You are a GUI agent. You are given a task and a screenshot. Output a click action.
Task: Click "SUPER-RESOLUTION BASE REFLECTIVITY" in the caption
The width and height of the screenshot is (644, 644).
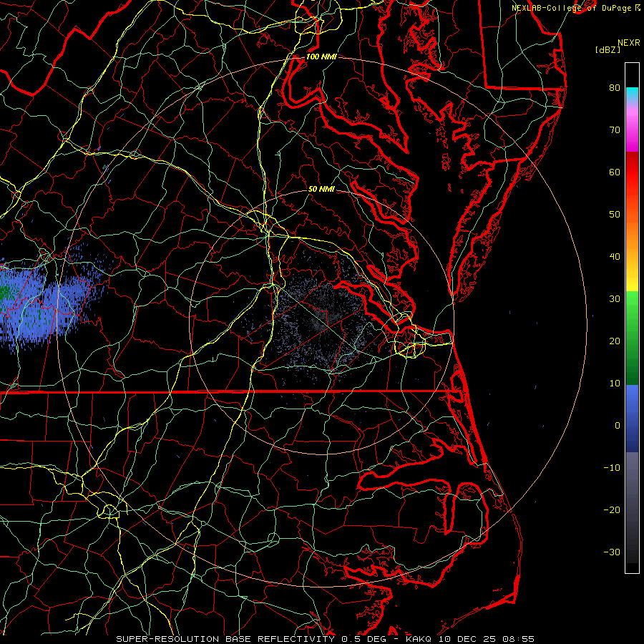tap(225, 639)
